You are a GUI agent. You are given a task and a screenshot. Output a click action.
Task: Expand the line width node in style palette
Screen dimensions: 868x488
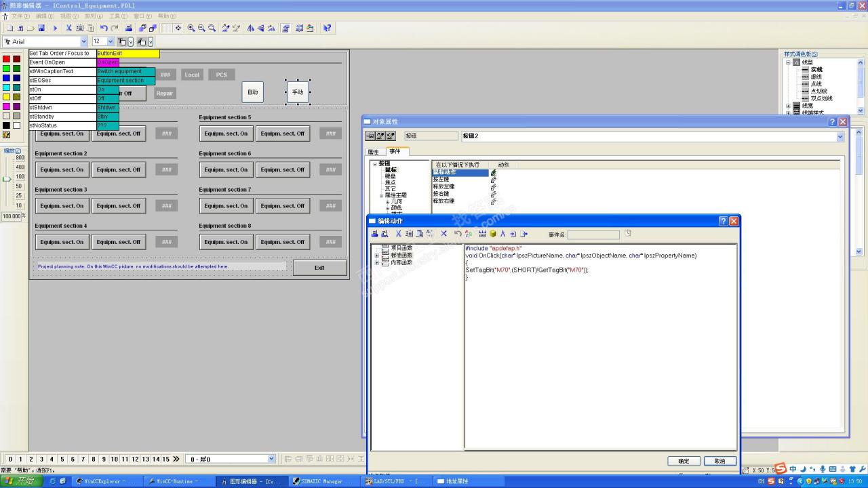(788, 106)
